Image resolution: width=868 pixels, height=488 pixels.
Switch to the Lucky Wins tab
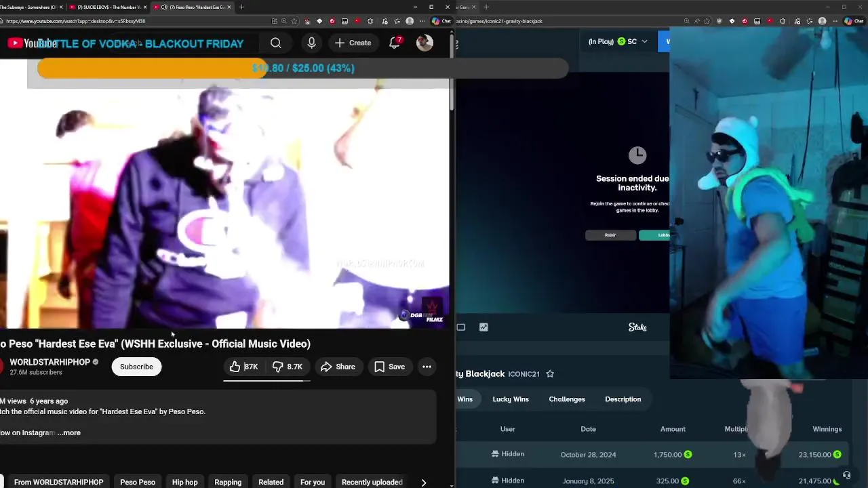[511, 399]
